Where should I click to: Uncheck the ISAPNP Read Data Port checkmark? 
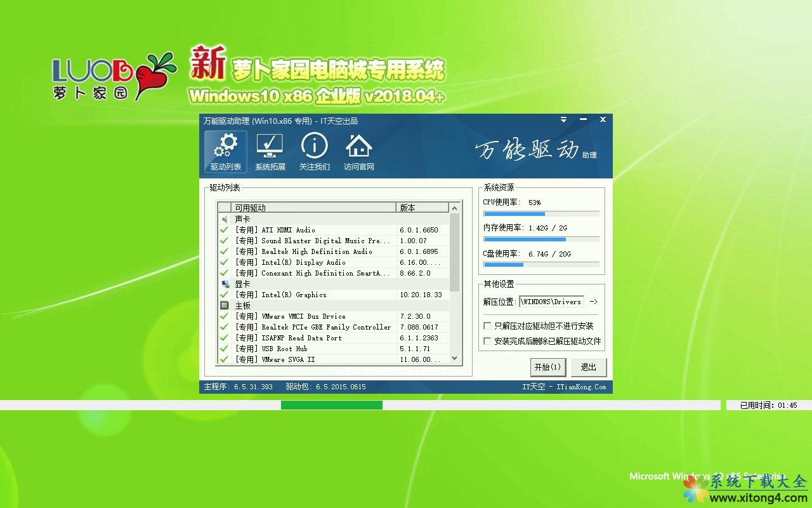tap(224, 338)
